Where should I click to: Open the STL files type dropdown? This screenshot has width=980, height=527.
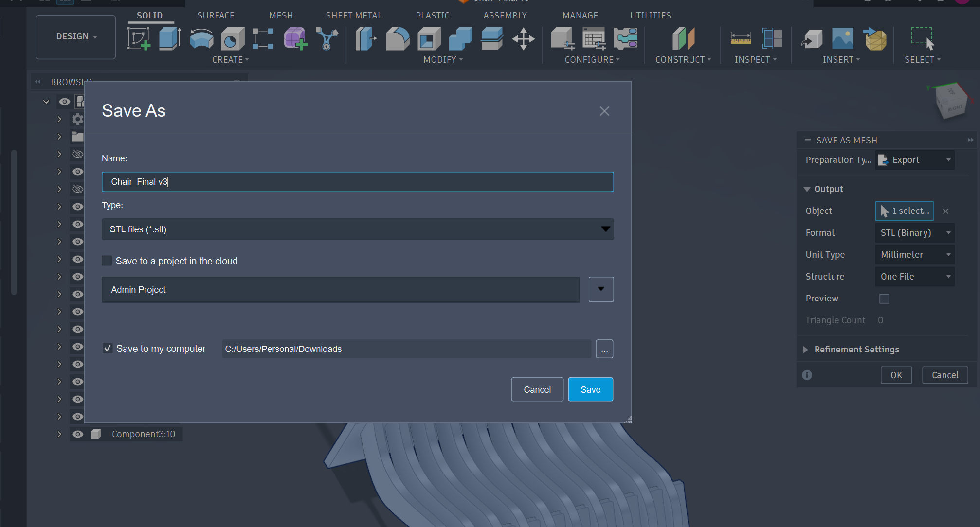(358, 229)
